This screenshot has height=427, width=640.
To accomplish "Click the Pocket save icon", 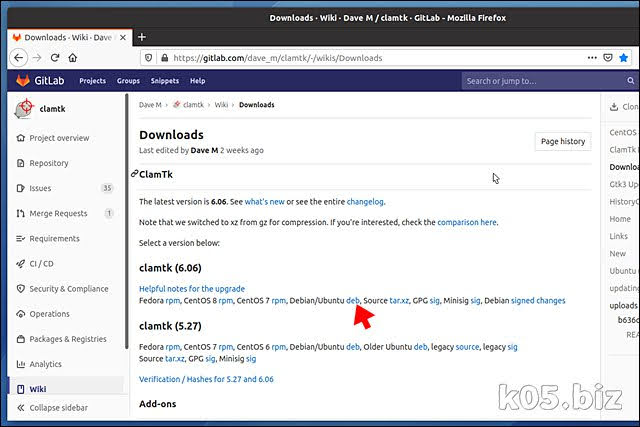I will coord(608,58).
